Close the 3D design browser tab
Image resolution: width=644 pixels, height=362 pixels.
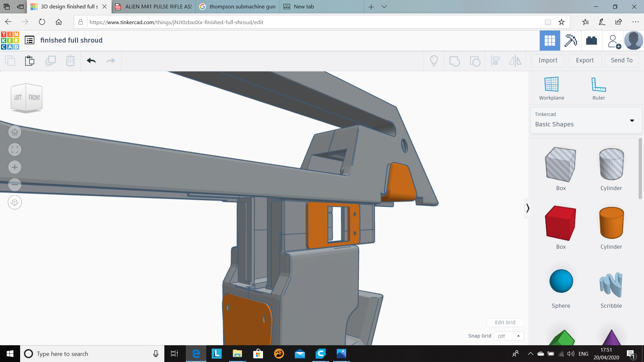105,7
